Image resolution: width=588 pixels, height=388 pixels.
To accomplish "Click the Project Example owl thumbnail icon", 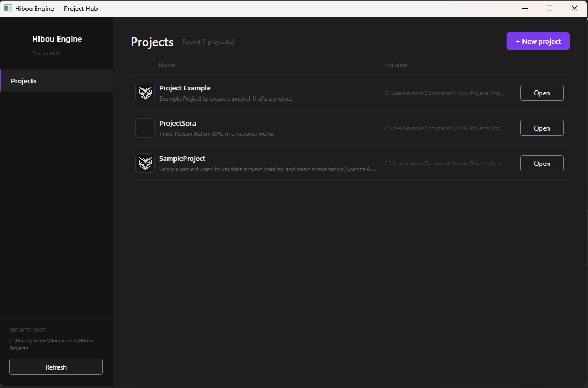I will 145,92.
